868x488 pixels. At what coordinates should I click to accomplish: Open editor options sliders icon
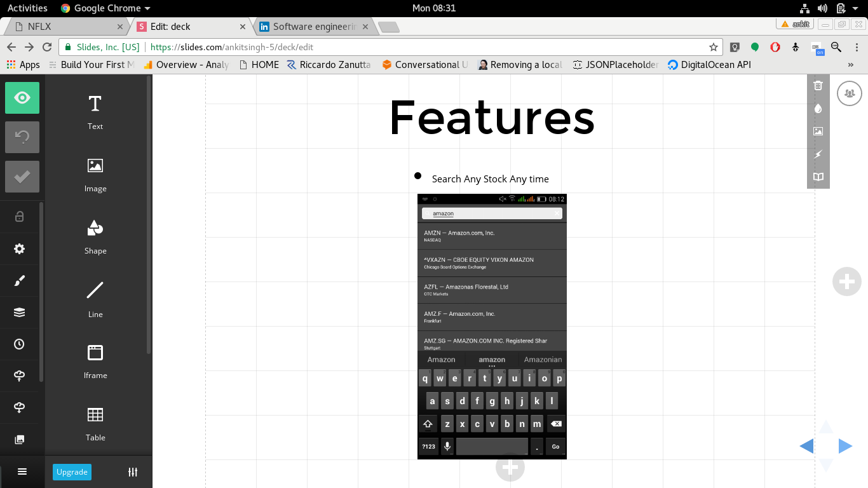133,472
